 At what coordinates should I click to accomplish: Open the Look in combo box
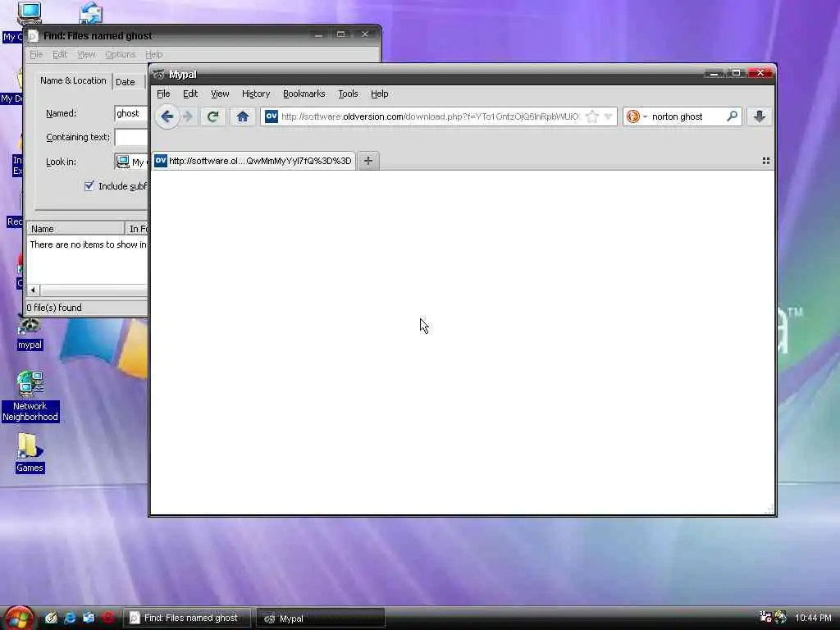(131, 162)
